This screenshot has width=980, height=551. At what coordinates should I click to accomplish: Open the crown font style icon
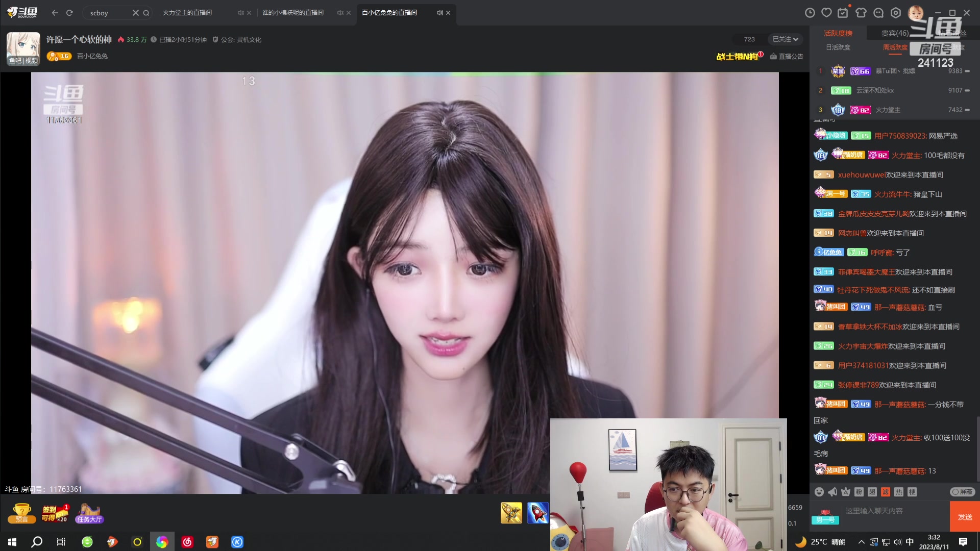[846, 492]
